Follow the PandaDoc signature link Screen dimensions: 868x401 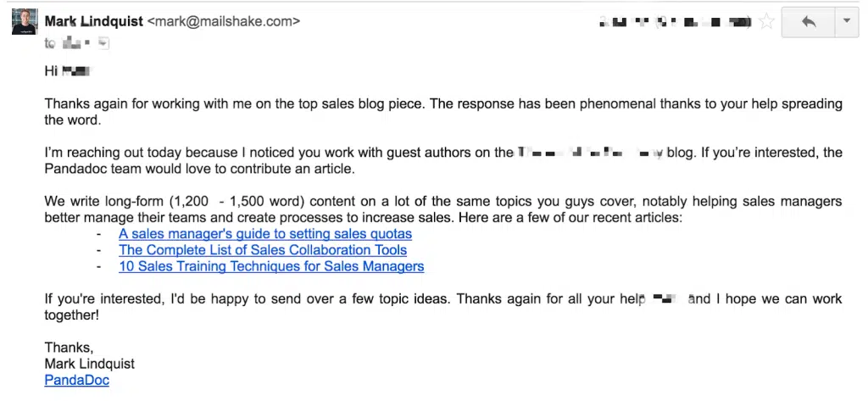(x=76, y=381)
